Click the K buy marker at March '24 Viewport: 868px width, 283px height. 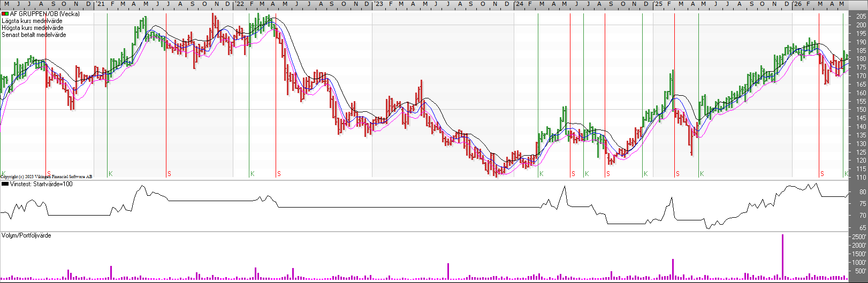542,174
